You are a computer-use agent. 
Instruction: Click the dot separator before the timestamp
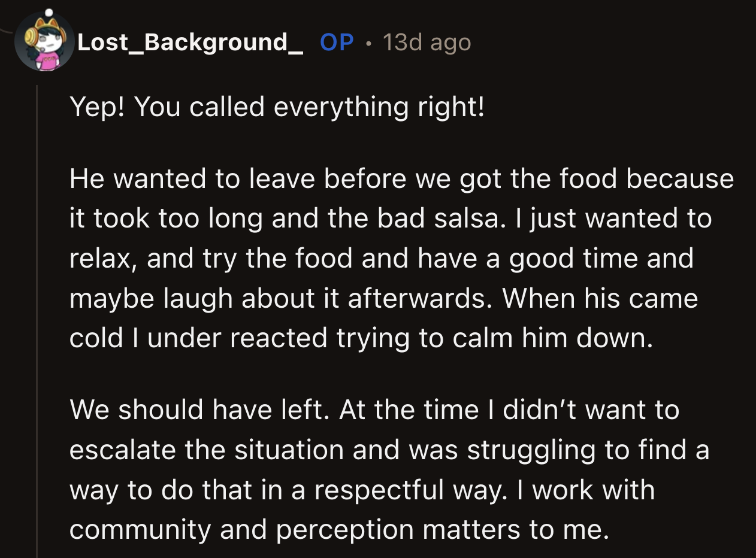(x=368, y=43)
